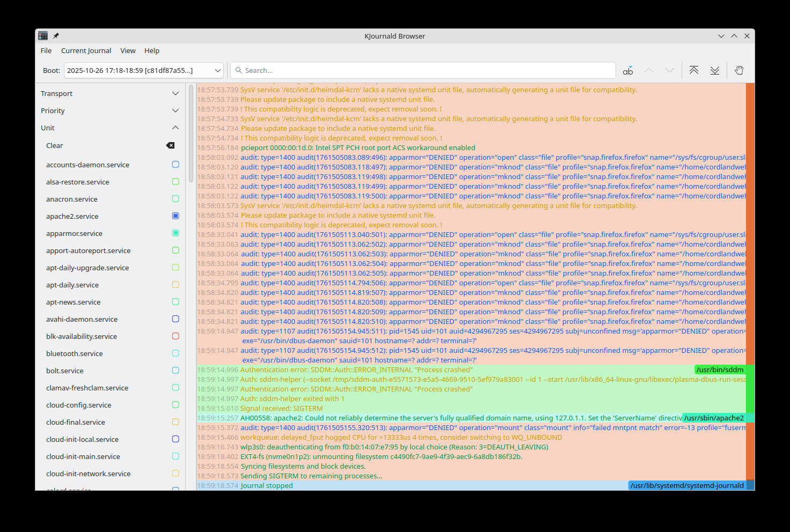Click the Clear unit filter button
This screenshot has height=532, width=790.
55,146
